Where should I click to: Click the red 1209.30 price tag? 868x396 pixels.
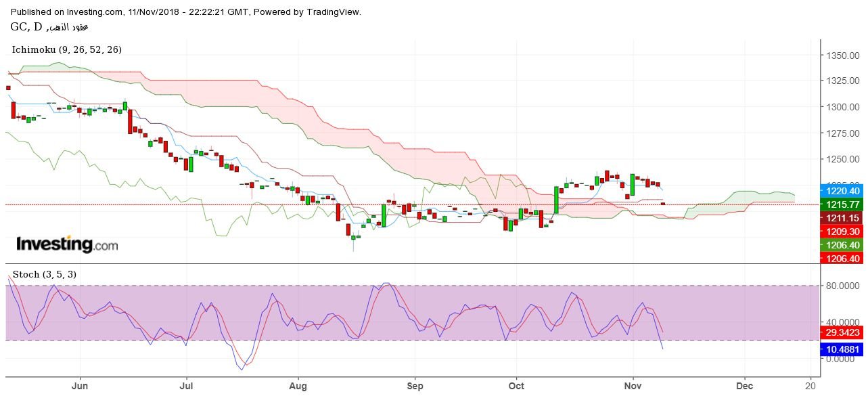click(x=841, y=232)
